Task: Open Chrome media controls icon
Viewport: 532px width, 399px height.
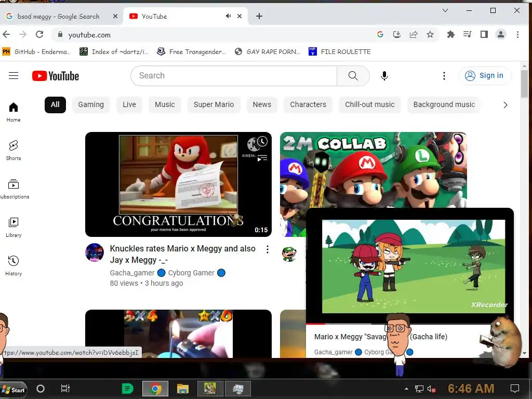Action: click(x=467, y=34)
